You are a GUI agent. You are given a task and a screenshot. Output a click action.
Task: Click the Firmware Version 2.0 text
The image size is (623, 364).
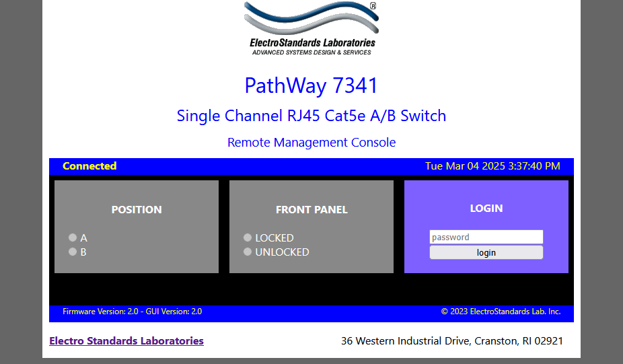[133, 312]
